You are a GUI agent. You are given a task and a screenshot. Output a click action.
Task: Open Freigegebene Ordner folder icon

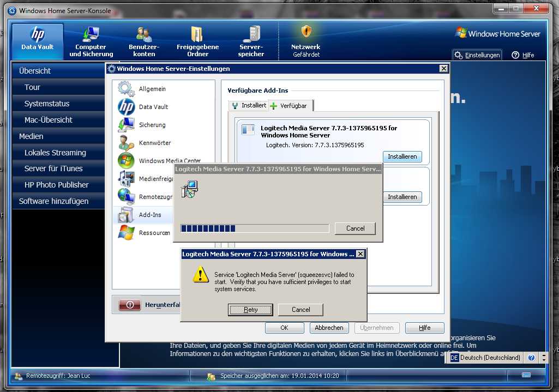[197, 35]
